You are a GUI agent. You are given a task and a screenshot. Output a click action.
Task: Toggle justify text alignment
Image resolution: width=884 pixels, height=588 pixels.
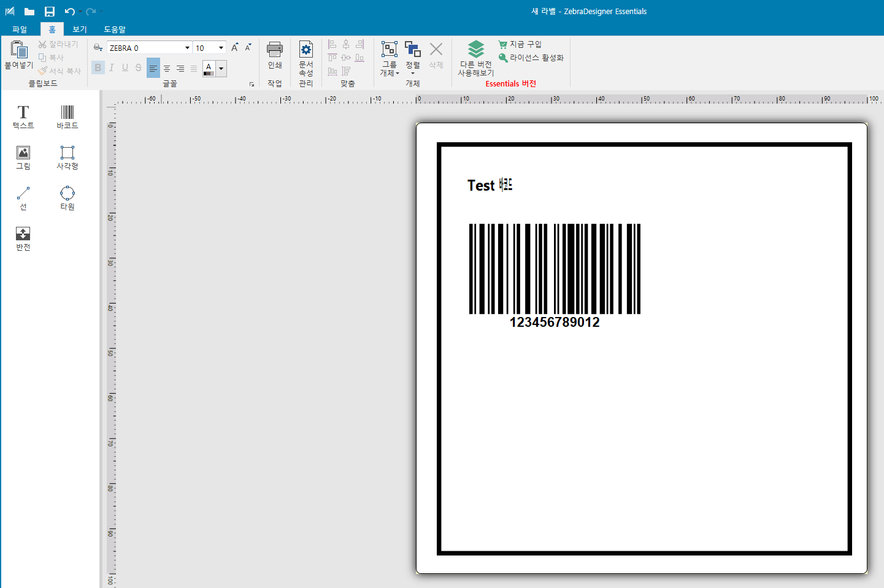tap(194, 69)
